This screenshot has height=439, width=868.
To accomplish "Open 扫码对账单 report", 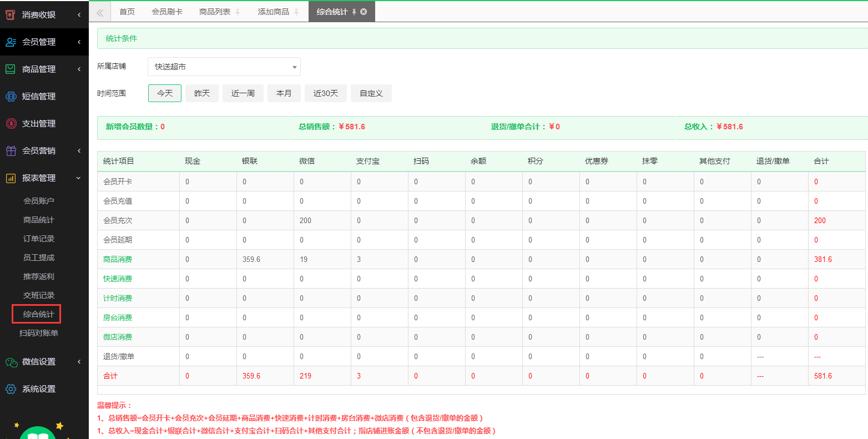I will pos(39,333).
